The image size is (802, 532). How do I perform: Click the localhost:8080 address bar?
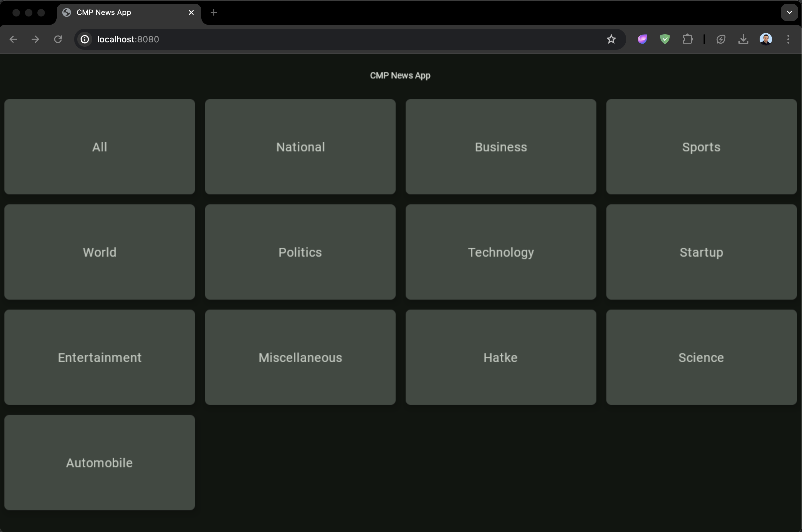(305, 39)
